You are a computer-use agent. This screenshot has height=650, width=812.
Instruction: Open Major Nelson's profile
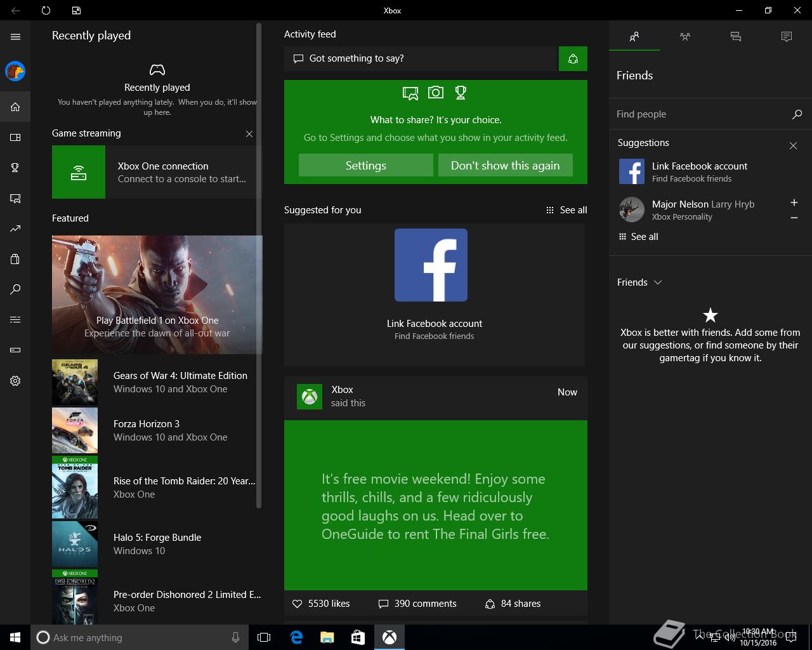[x=698, y=209]
